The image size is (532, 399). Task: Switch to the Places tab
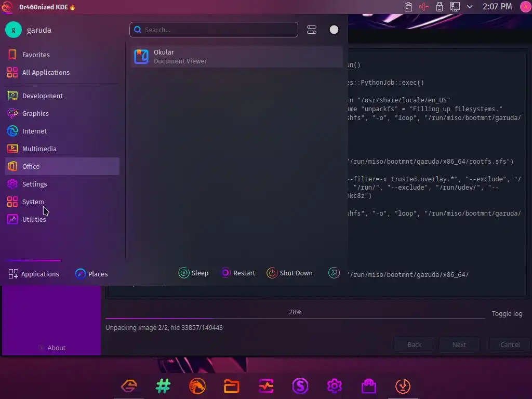point(91,274)
